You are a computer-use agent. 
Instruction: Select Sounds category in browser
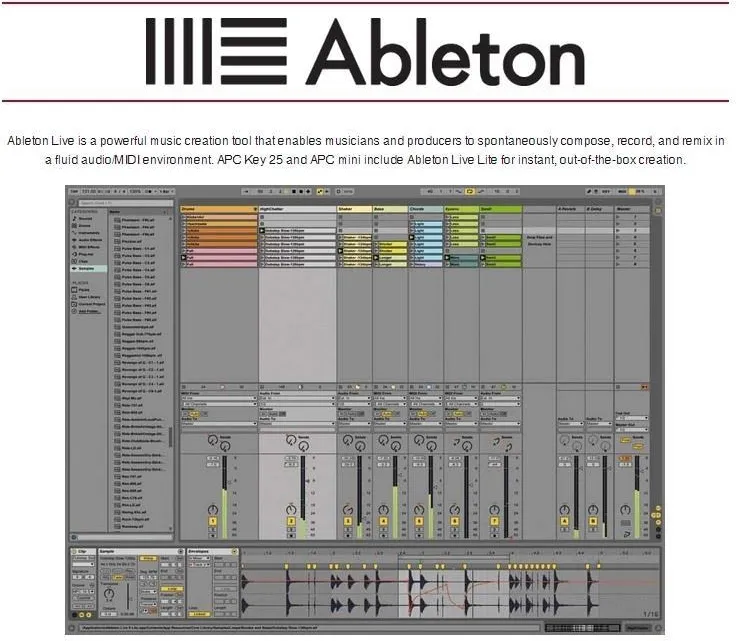click(85, 219)
